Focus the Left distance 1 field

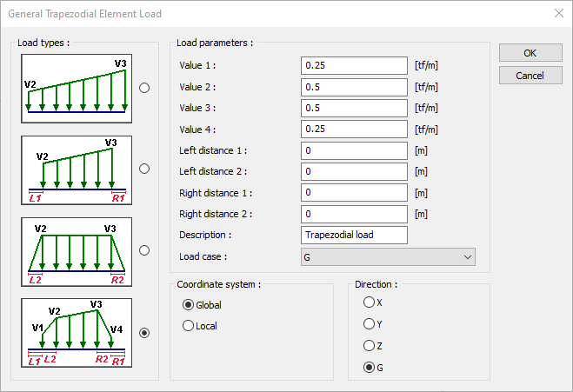[x=354, y=150]
